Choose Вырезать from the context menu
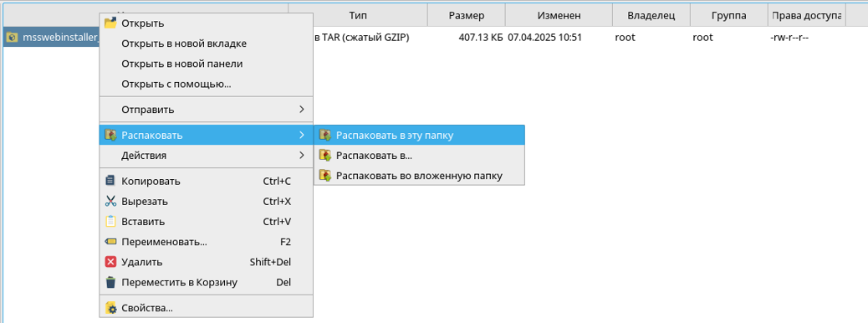This screenshot has height=323, width=868. pyautogui.click(x=206, y=201)
